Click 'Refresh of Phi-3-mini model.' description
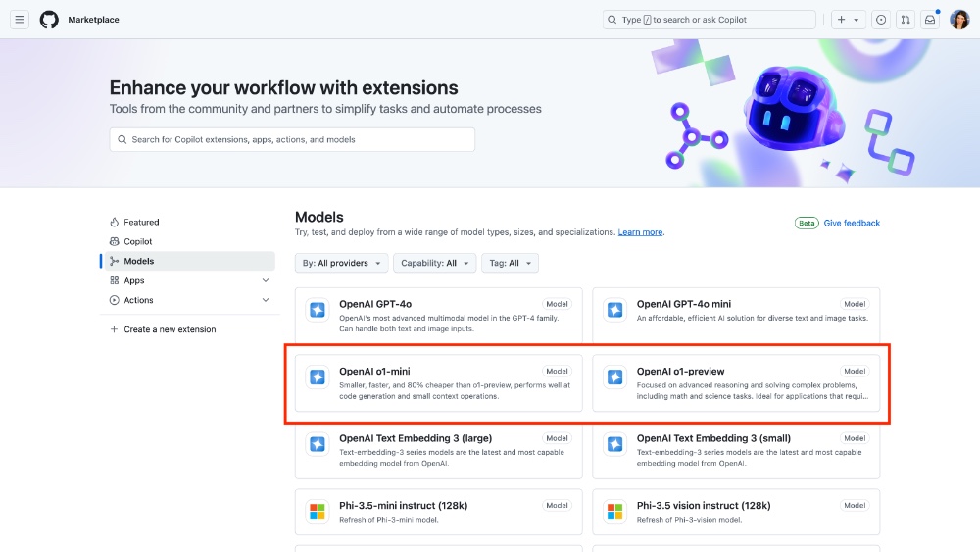 click(x=389, y=520)
